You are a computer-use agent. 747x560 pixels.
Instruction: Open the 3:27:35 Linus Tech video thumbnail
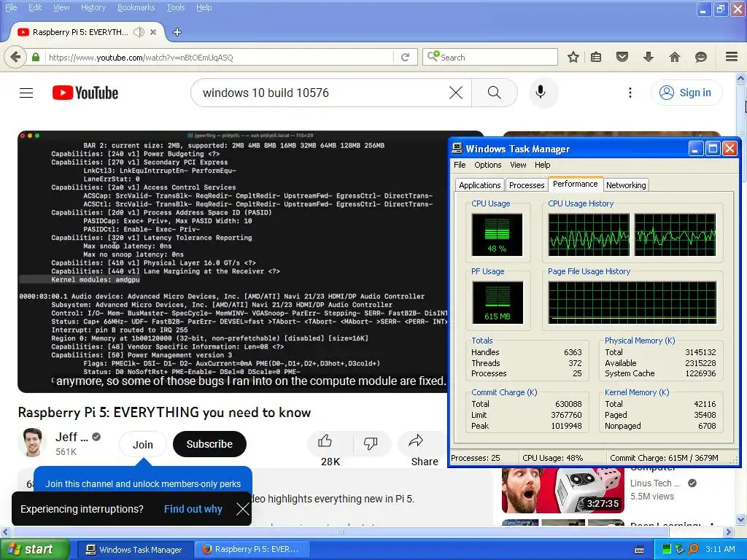coord(562,489)
